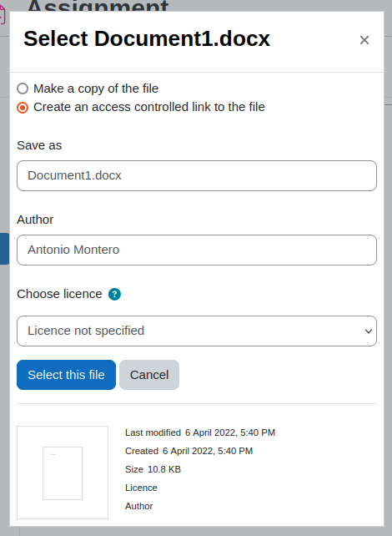Expand the Licence not specified dropdown
The height and width of the screenshot is (536, 392).
[197, 331]
